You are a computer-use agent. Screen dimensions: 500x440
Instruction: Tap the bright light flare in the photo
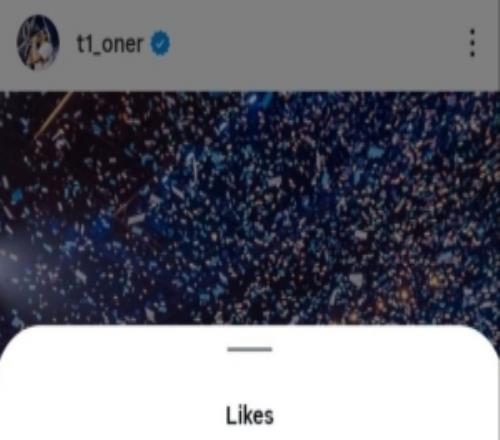click(8, 263)
